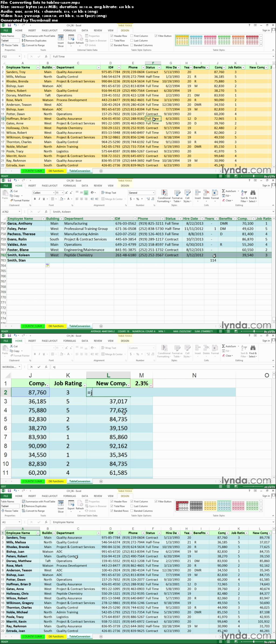
Task: Open Find & Select in the A762 window
Action: 253,196
